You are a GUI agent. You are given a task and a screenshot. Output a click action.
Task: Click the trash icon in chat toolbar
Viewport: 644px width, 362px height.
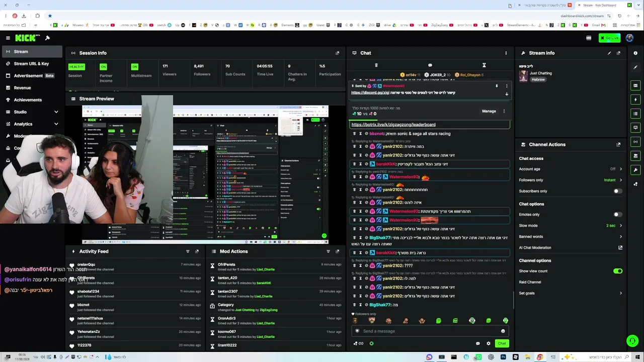coord(376,65)
